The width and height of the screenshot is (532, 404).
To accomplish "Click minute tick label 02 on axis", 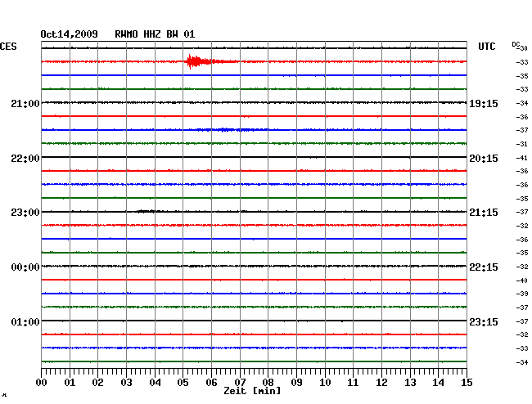I will pyautogui.click(x=97, y=383).
